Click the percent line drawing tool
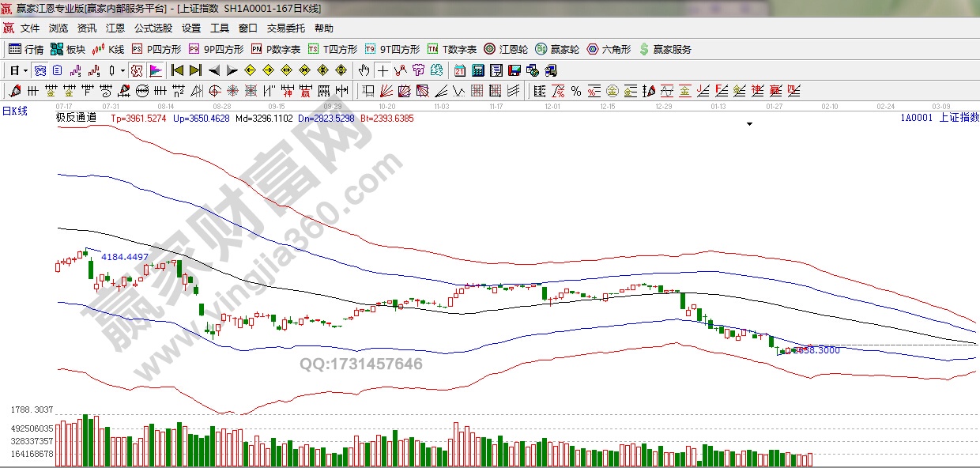 point(576,91)
